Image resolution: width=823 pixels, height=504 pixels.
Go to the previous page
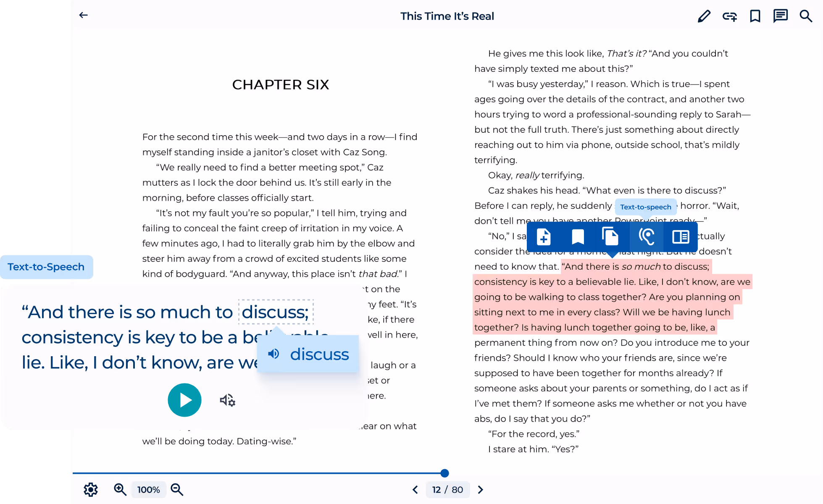click(415, 490)
